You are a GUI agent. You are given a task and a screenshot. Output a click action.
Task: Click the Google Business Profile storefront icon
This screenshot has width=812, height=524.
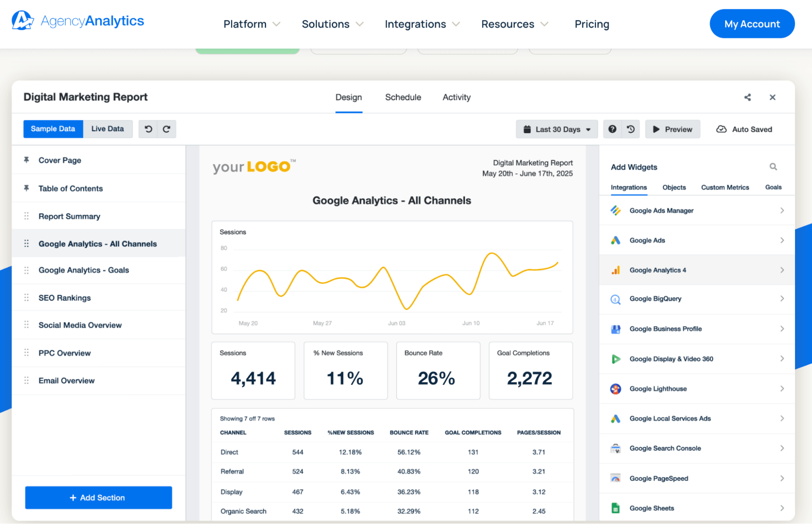pos(615,329)
